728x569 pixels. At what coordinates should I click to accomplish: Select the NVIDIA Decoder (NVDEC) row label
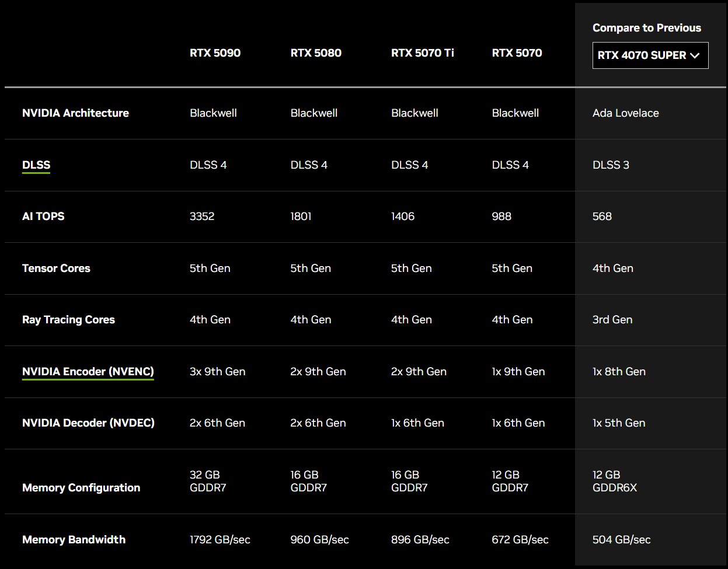(88, 423)
